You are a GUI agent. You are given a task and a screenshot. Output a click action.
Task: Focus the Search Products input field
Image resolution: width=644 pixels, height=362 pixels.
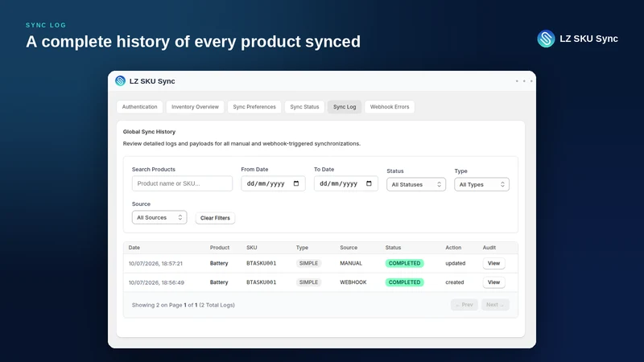(x=182, y=183)
